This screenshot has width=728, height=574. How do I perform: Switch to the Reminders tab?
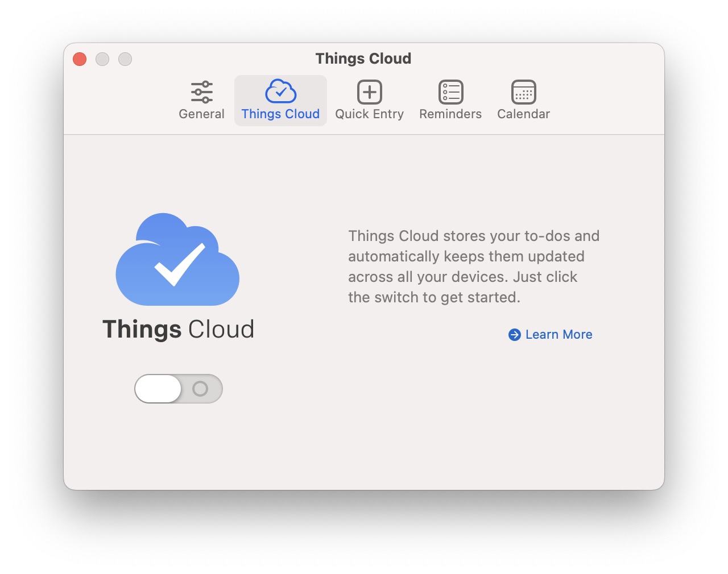click(450, 100)
